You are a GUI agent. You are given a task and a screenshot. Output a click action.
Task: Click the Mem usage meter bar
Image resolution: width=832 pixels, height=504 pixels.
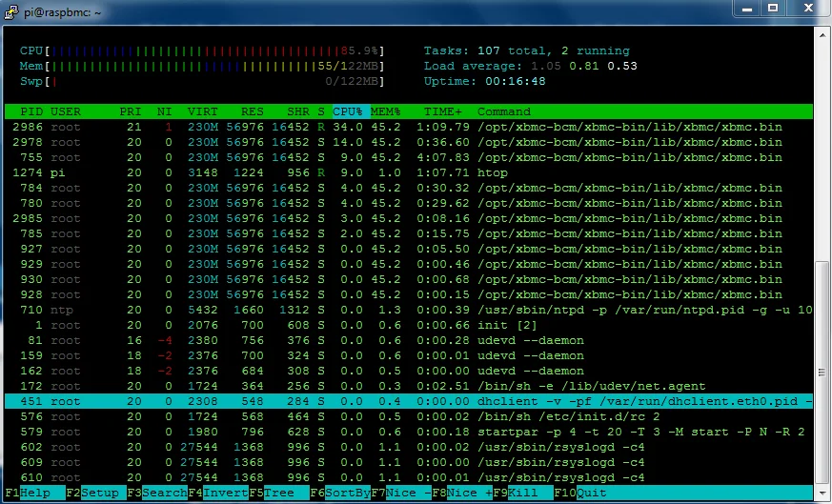202,67
